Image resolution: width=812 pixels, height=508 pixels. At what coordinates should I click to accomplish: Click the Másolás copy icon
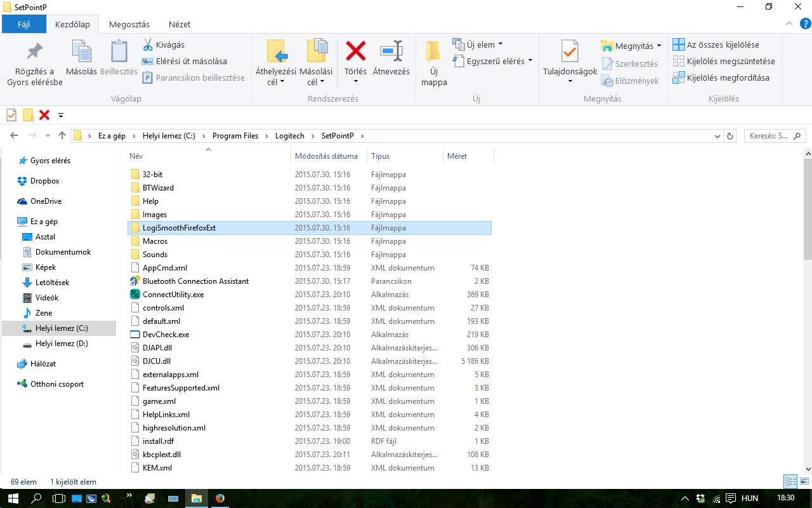point(82,52)
